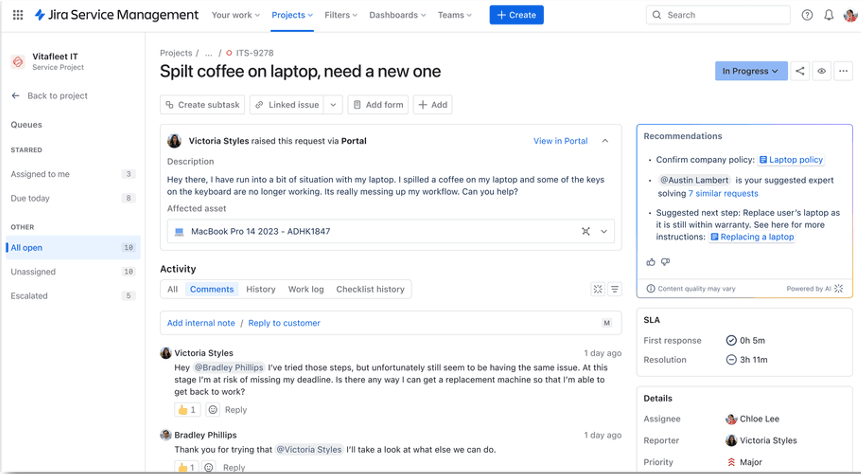861x474 pixels.
Task: Open the Assigned to me queue
Action: [72, 174]
